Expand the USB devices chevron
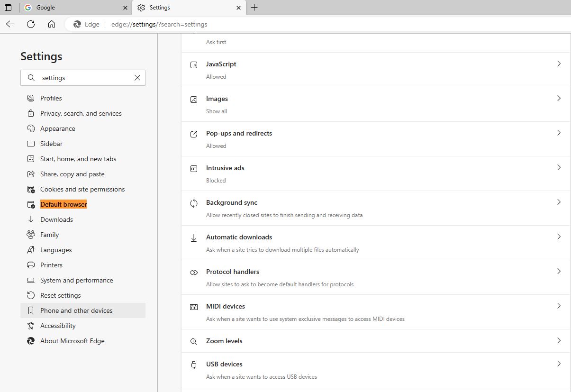Viewport: 571px width, 392px height. click(559, 364)
